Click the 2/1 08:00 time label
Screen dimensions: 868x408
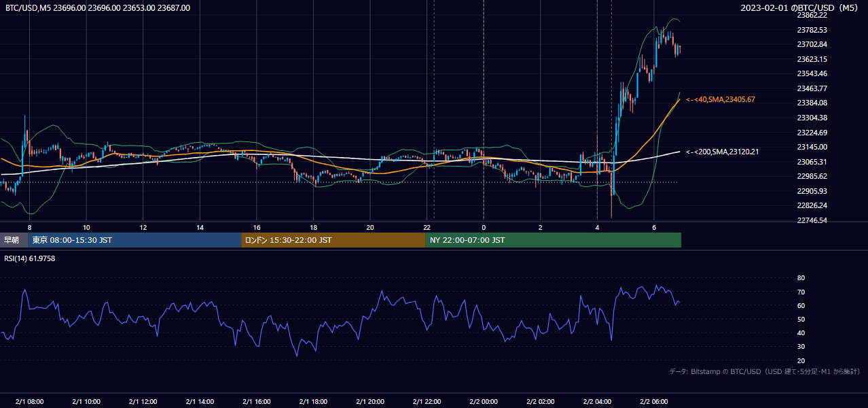[x=29, y=401]
